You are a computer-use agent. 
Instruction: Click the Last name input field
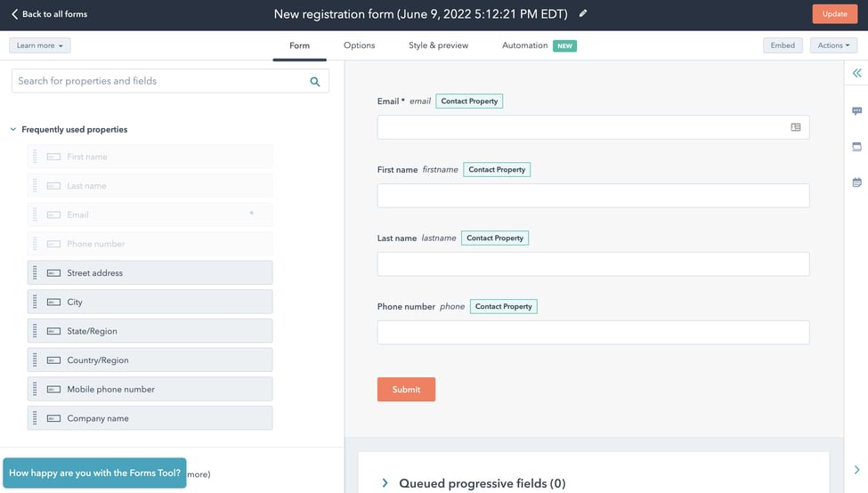point(594,264)
